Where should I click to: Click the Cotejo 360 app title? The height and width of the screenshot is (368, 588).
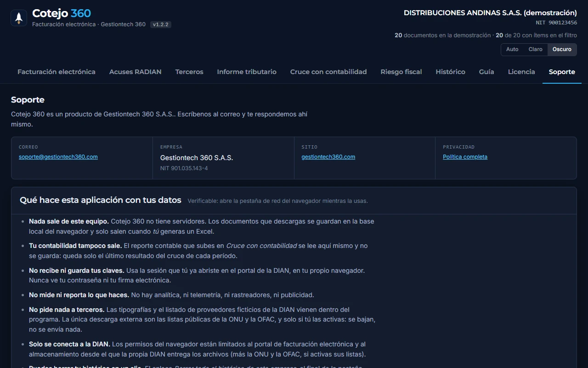pos(62,13)
